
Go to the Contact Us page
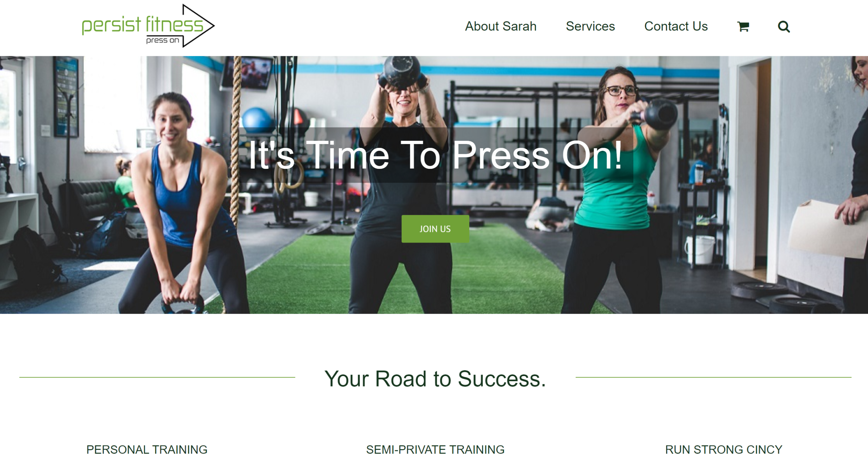(x=676, y=26)
